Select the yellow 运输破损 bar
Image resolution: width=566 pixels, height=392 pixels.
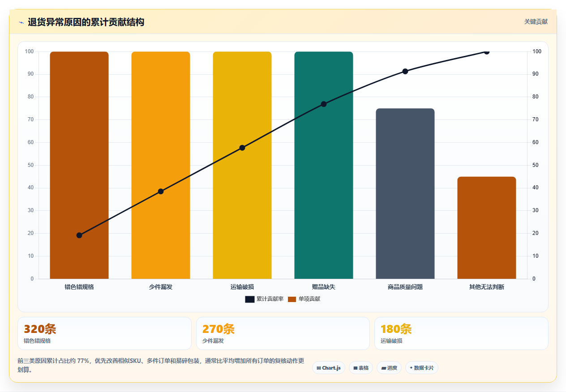242,165
